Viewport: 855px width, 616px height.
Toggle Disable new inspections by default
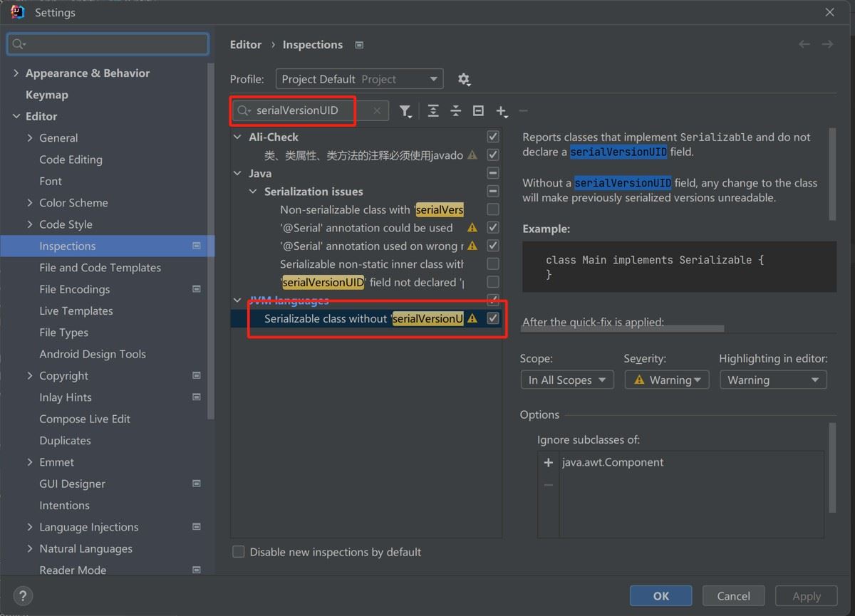pos(239,552)
